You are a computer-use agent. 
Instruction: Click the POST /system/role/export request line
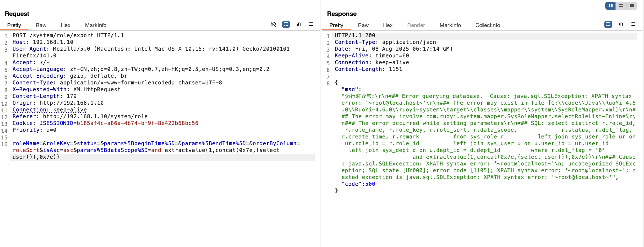pos(68,35)
